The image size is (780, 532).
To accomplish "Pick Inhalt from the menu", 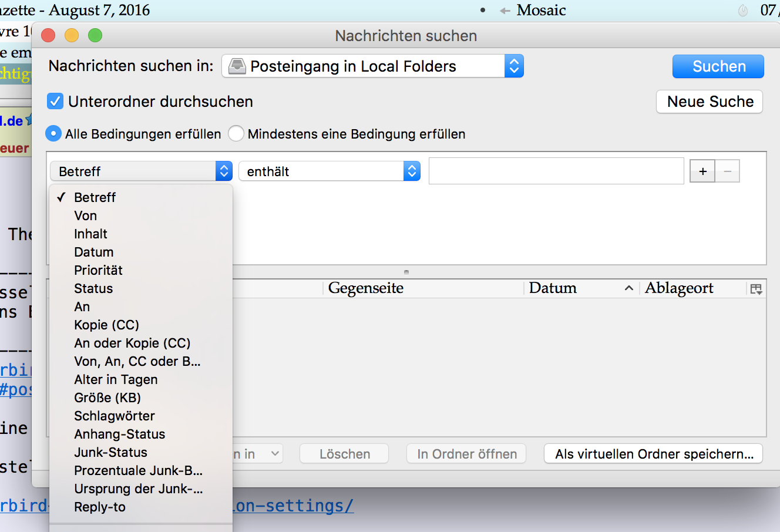I will click(x=141, y=234).
